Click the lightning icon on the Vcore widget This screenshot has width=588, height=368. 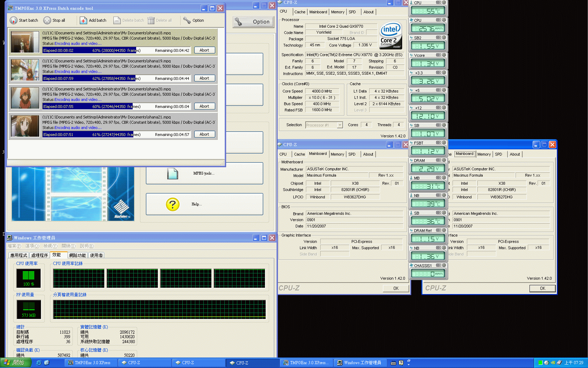(x=412, y=55)
